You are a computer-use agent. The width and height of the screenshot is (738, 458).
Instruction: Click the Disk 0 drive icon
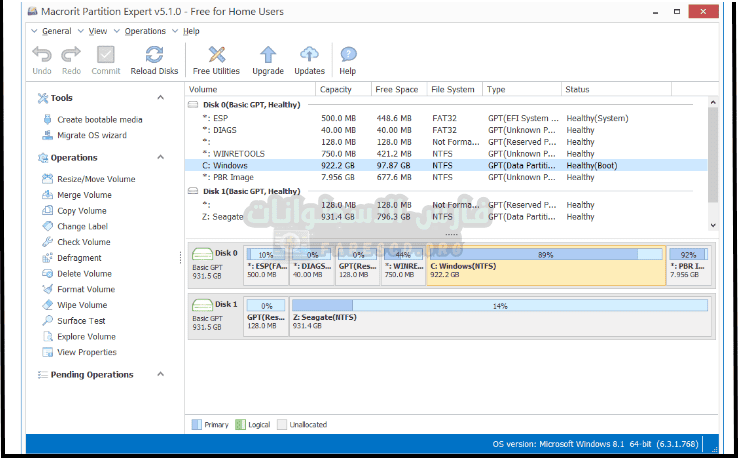(202, 254)
